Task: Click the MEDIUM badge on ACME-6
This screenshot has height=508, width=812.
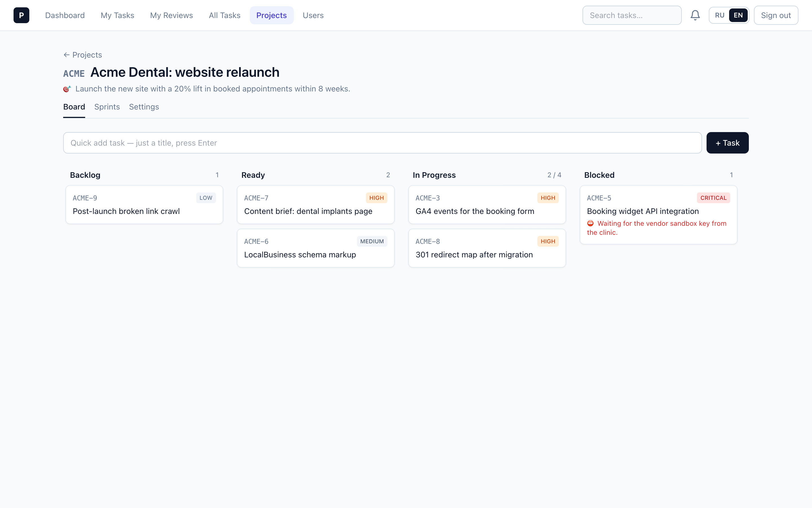Action: (x=372, y=241)
